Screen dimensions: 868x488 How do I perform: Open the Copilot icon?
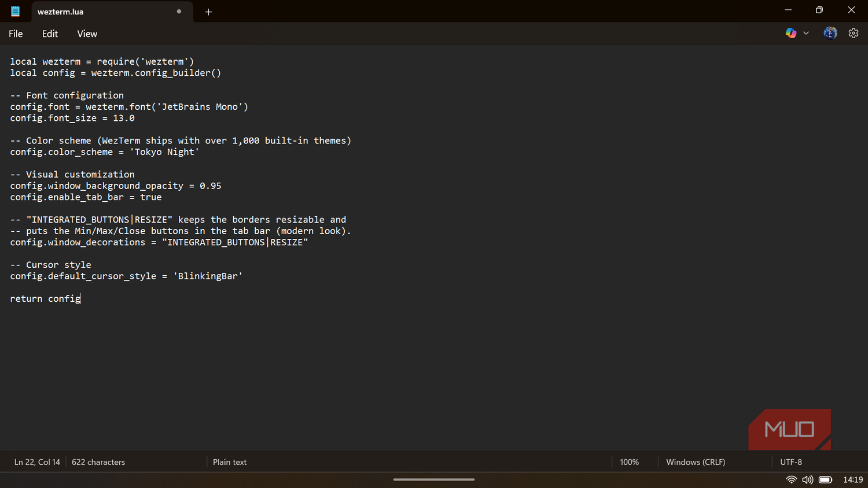(790, 33)
